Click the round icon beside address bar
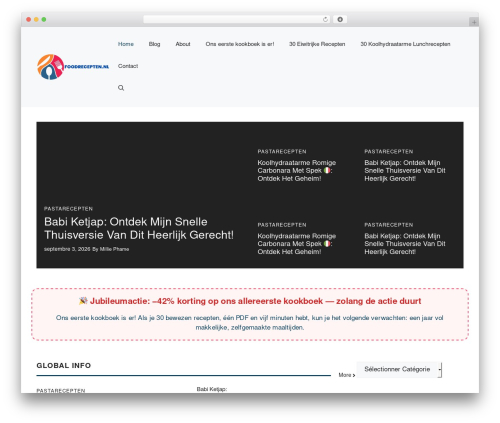500x423 pixels. (x=340, y=19)
